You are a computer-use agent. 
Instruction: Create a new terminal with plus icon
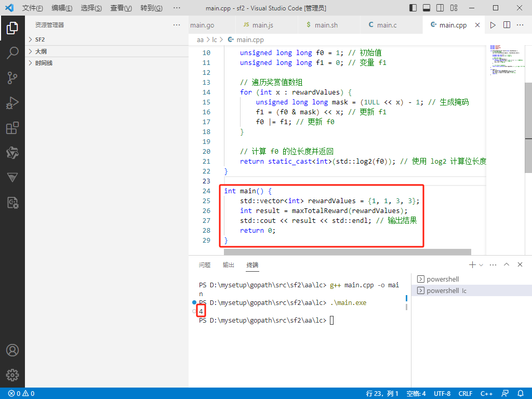(472, 264)
